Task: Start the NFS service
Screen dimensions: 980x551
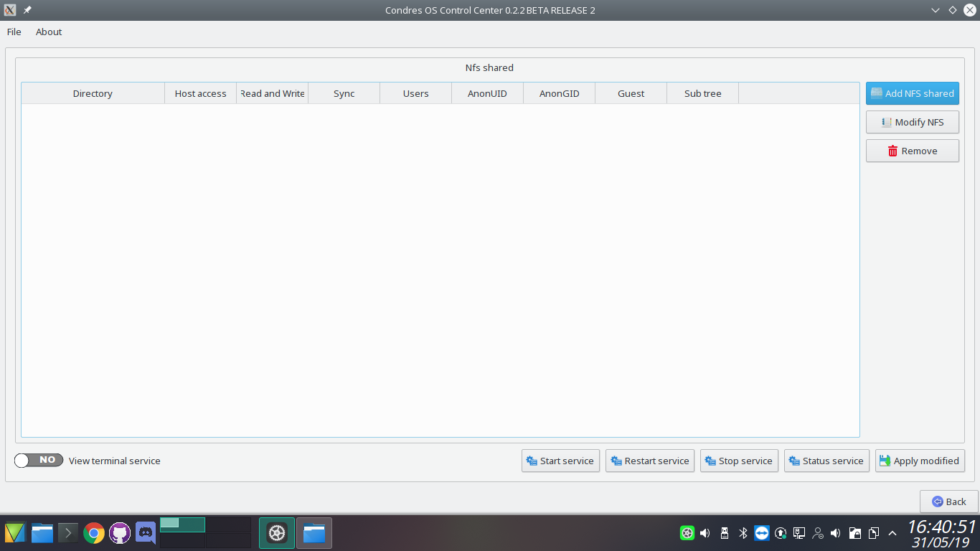Action: (x=560, y=461)
